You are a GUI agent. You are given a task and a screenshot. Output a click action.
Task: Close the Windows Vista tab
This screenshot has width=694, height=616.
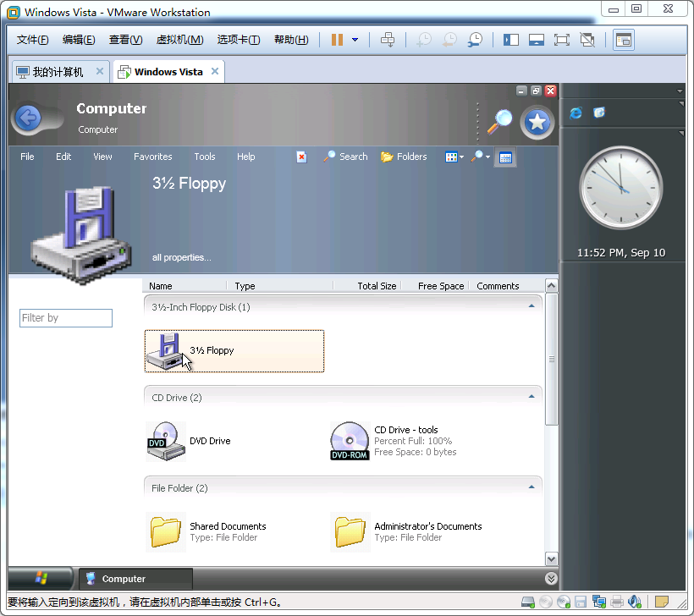tap(215, 71)
